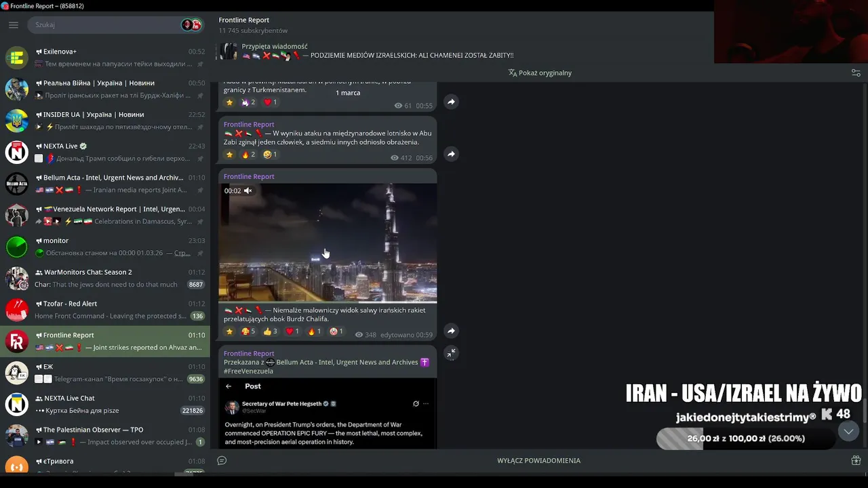Open Tzofar - Red Alert channel
The width and height of the screenshot is (868, 488).
[x=105, y=310]
